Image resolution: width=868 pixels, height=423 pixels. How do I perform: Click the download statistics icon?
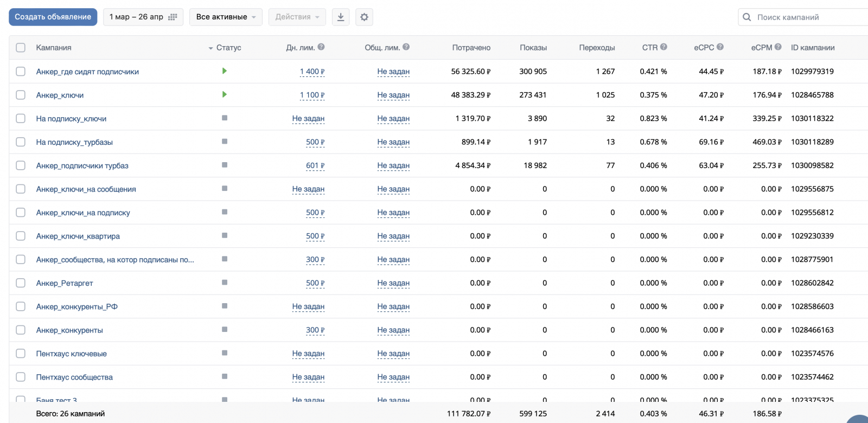340,17
